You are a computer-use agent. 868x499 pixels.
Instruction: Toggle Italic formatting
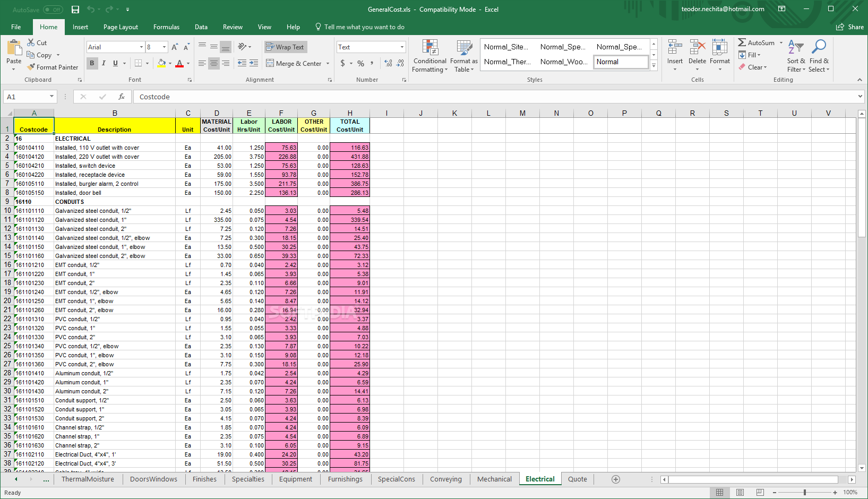pos(104,63)
